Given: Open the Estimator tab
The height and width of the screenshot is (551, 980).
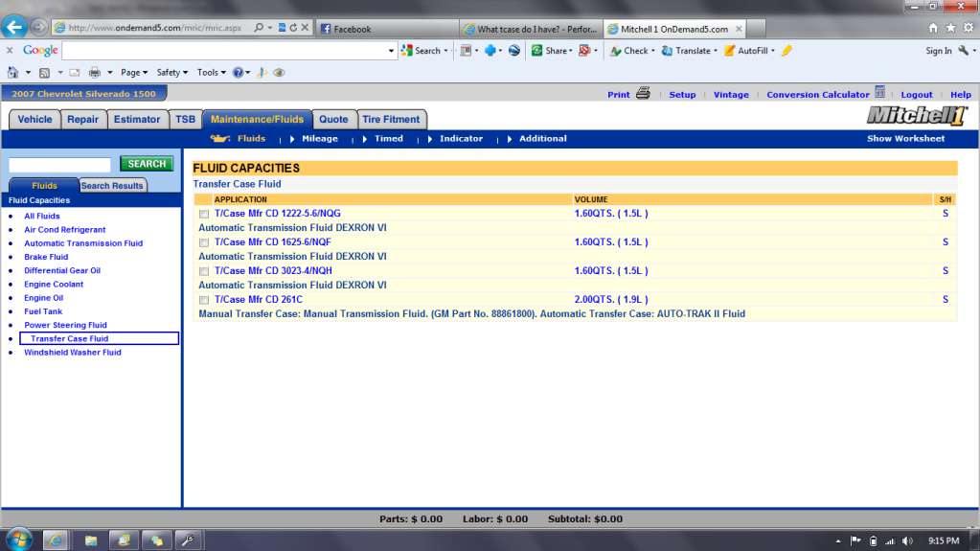Looking at the screenshot, I should point(137,120).
